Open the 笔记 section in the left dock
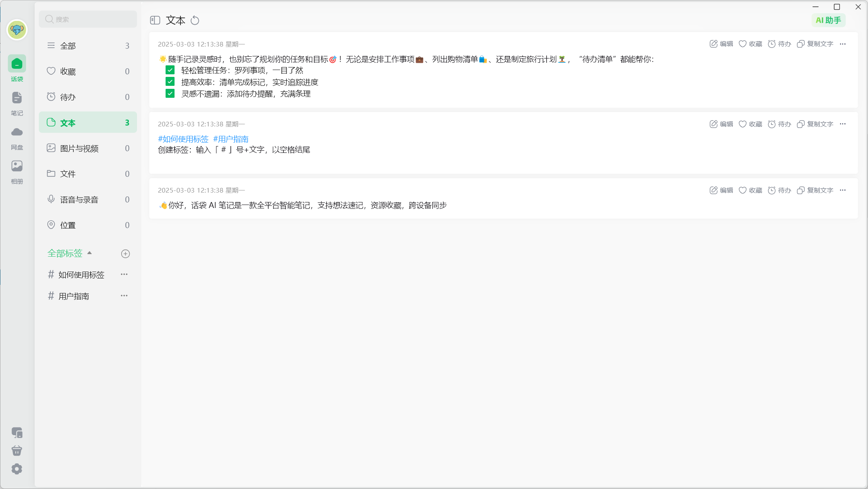 (17, 102)
